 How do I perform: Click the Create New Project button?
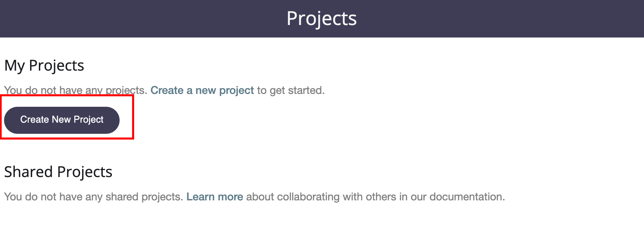point(62,120)
